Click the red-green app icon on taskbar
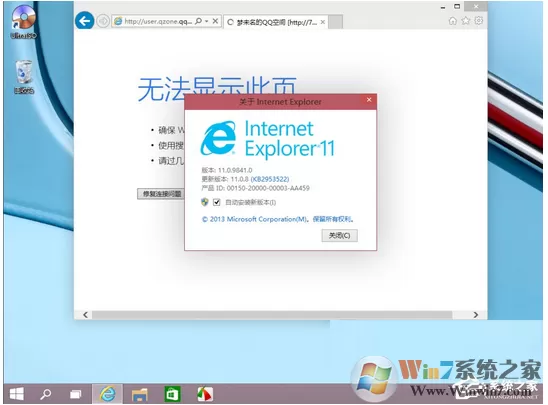 [x=205, y=394]
